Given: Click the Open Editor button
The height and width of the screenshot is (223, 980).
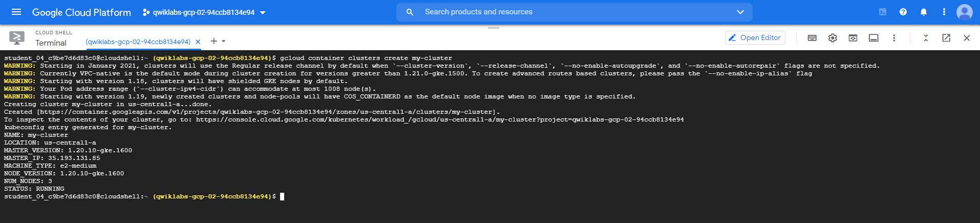Looking at the screenshot, I should [755, 37].
